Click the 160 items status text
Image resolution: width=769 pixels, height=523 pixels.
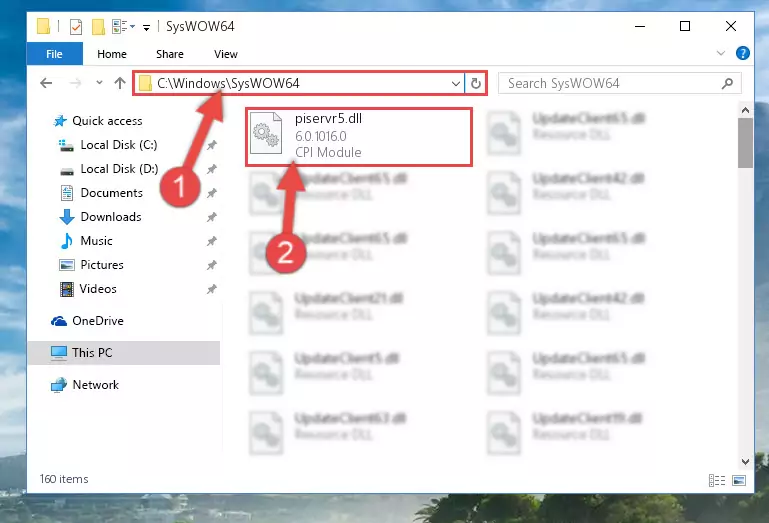(64, 479)
